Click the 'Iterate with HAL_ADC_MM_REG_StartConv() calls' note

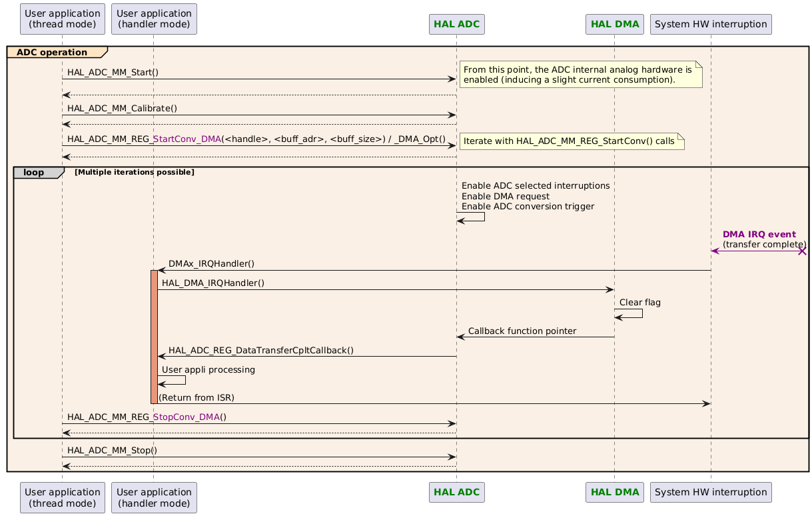point(572,141)
